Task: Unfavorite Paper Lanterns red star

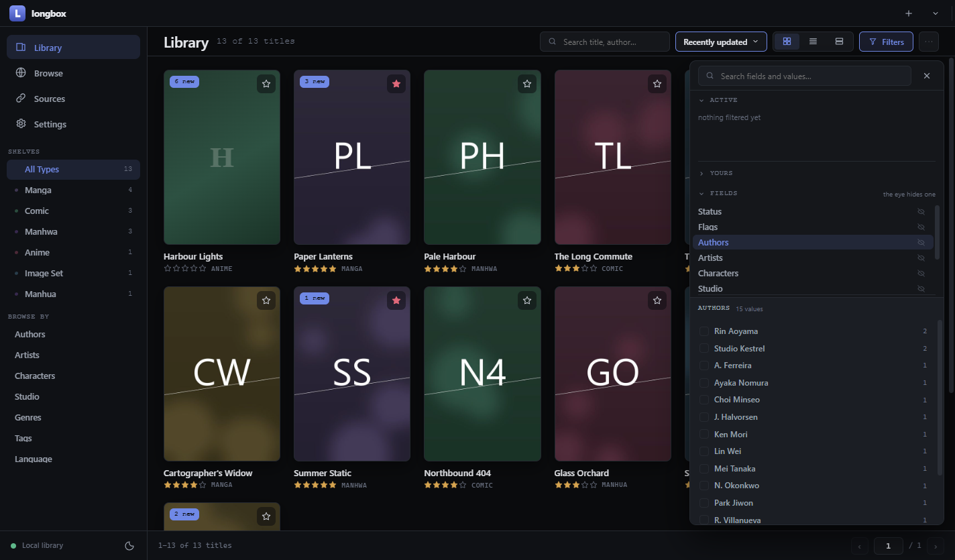Action: pyautogui.click(x=396, y=84)
